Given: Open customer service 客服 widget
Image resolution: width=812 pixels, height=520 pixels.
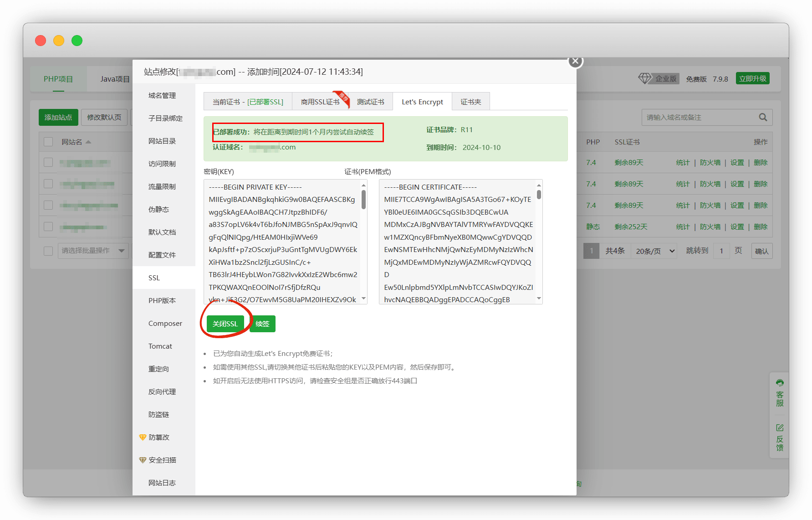Looking at the screenshot, I should [x=780, y=393].
